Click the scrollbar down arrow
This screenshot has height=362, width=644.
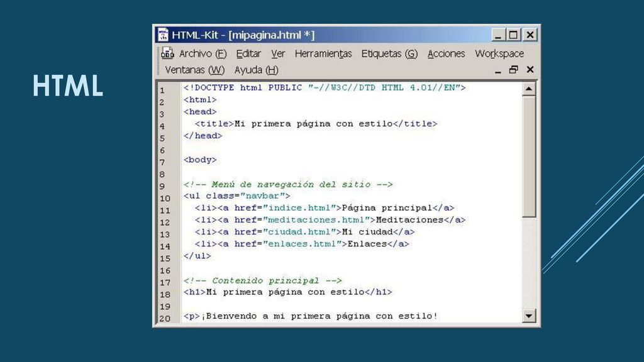[x=529, y=315]
